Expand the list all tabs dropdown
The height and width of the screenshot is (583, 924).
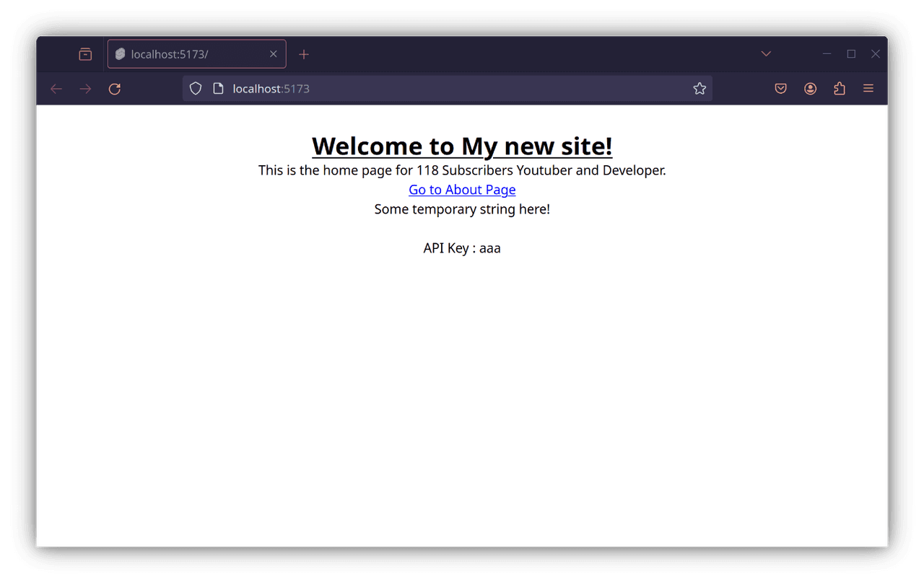click(766, 54)
